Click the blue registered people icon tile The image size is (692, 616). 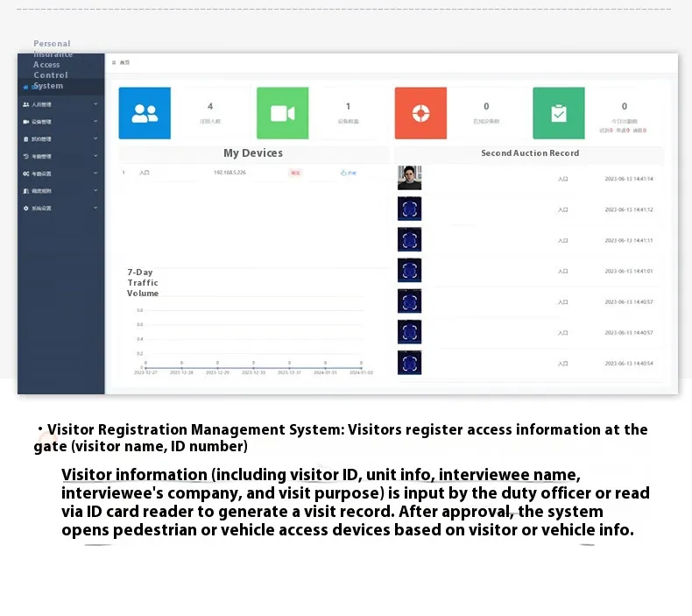tap(145, 113)
